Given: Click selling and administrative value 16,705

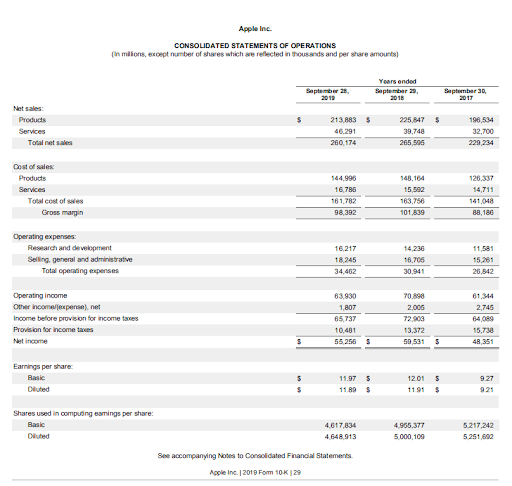Looking at the screenshot, I should (414, 260).
